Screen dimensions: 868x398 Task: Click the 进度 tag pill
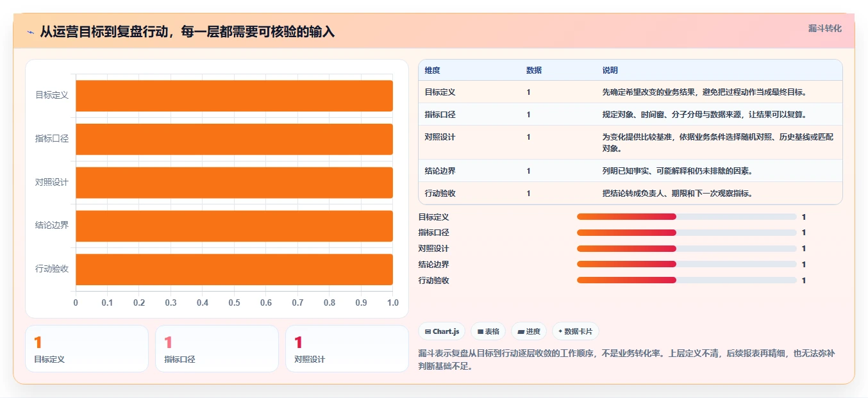[x=529, y=331]
